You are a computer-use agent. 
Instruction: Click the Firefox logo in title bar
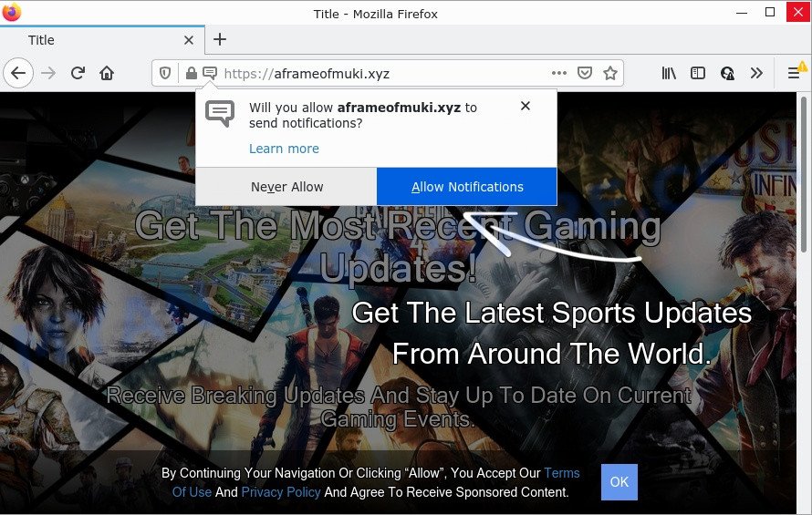(x=11, y=11)
